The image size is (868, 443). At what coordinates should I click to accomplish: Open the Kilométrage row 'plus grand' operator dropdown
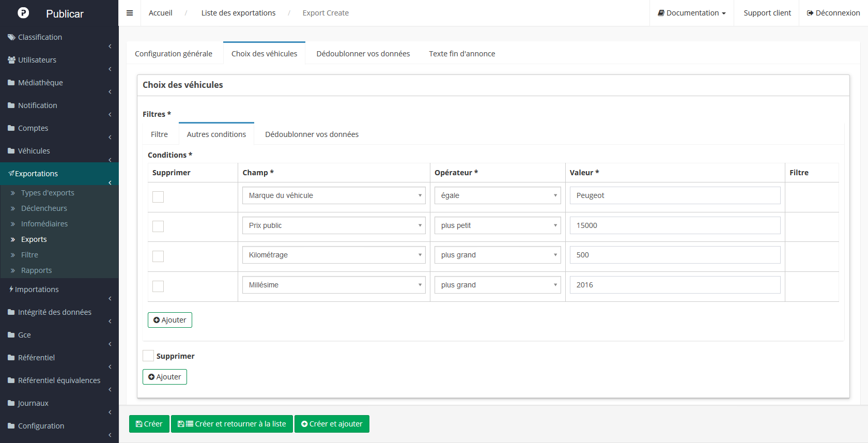(498, 255)
